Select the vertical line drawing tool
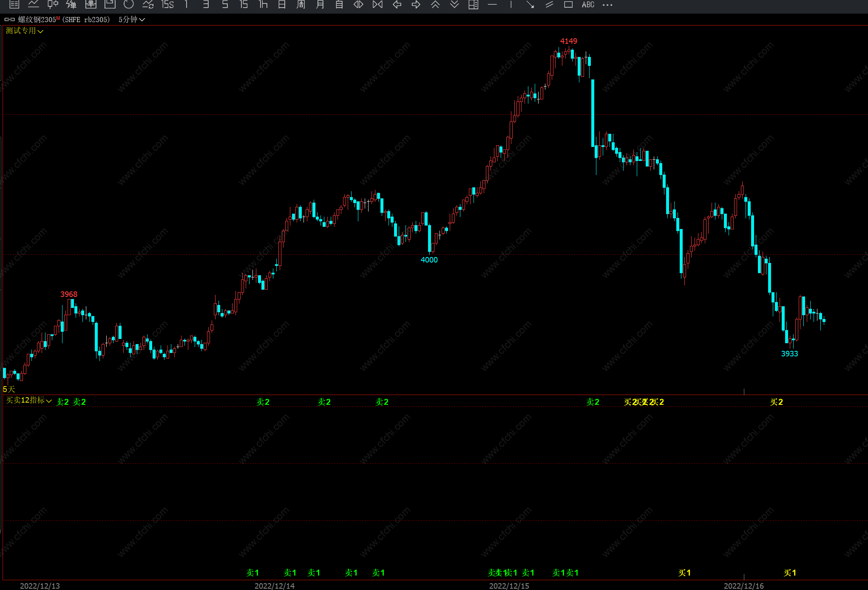Viewport: 868px width, 590px height. (511, 4)
